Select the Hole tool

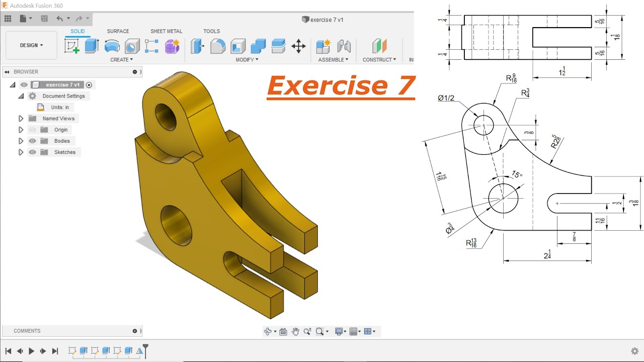132,46
